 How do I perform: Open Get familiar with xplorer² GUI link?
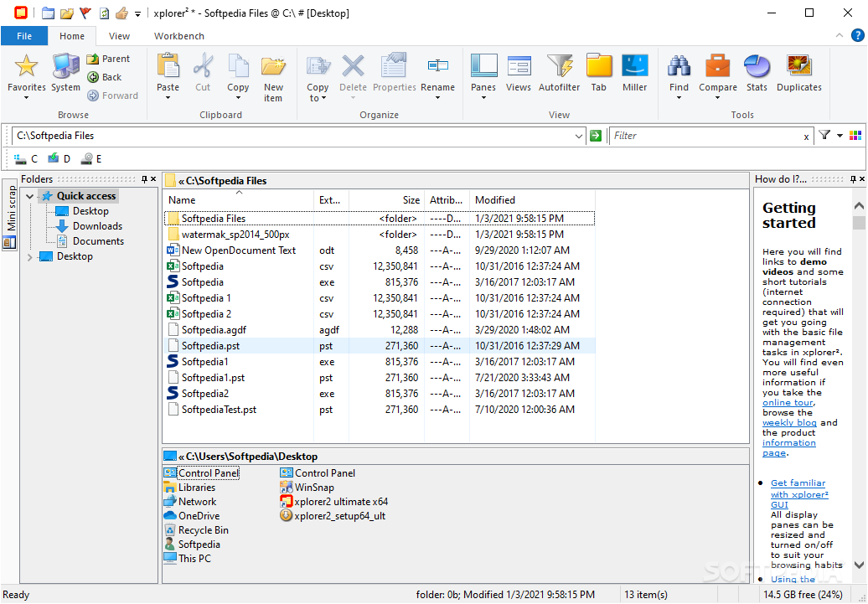[799, 493]
